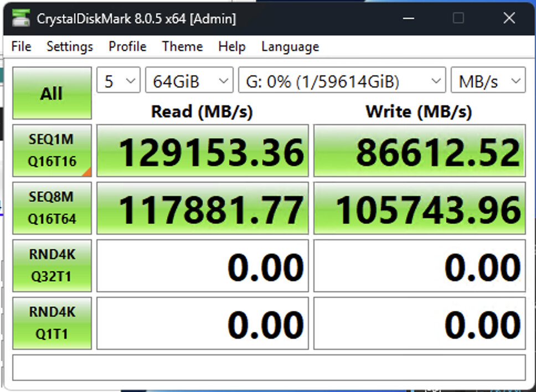Start the SEQ1M Q16T16 test

(x=51, y=151)
